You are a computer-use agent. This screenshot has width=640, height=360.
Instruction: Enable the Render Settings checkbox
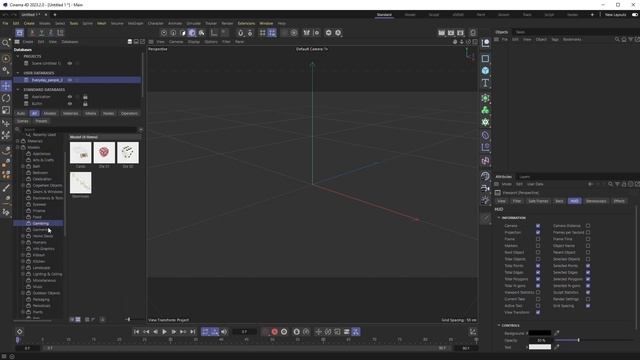[588, 299]
